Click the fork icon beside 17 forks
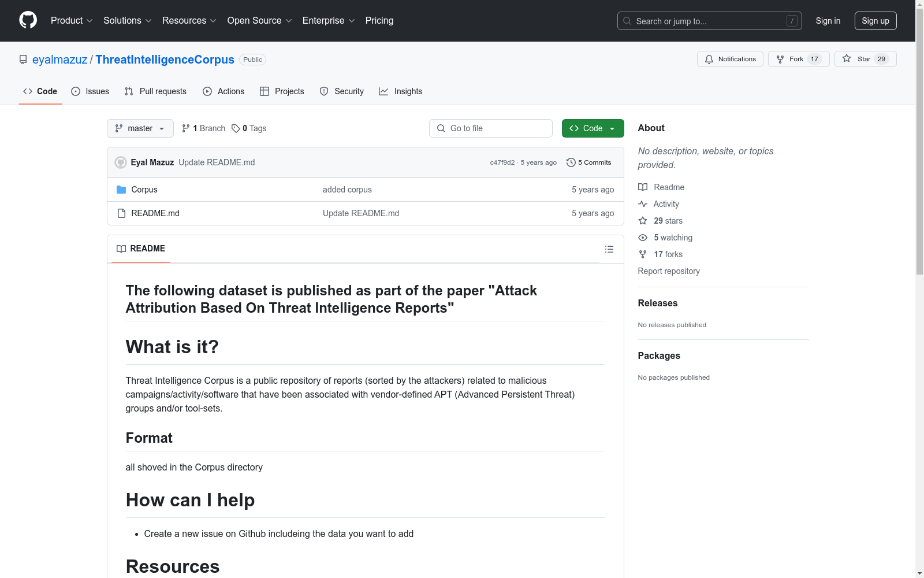 point(643,254)
